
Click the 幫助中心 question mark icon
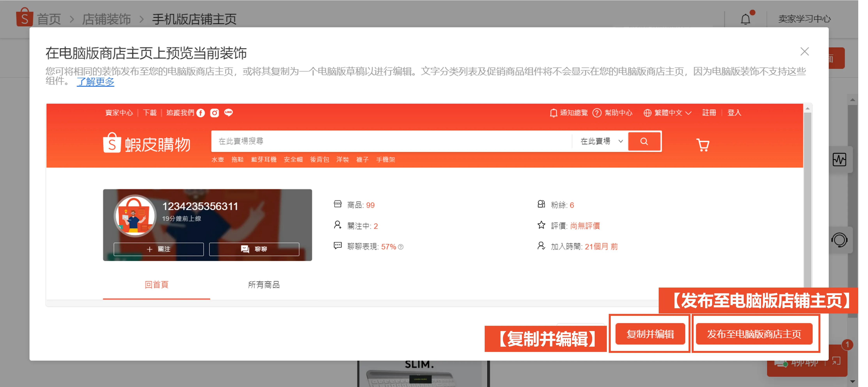click(x=597, y=113)
